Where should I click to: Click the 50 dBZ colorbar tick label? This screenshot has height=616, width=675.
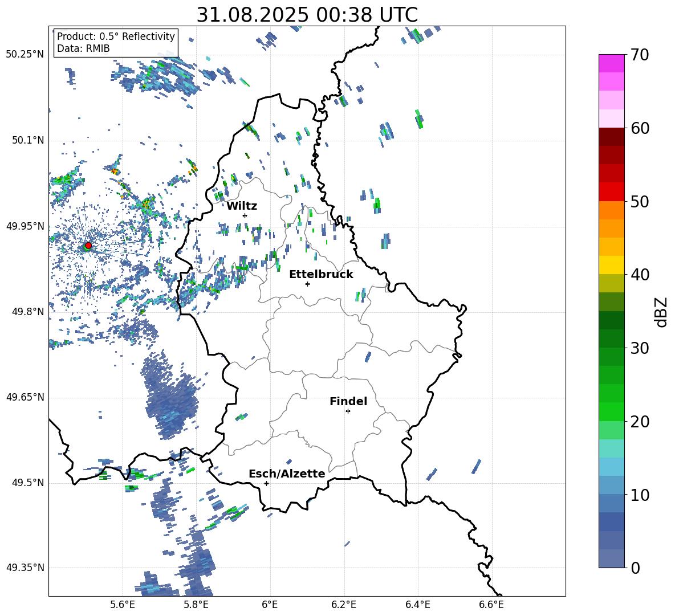(639, 202)
